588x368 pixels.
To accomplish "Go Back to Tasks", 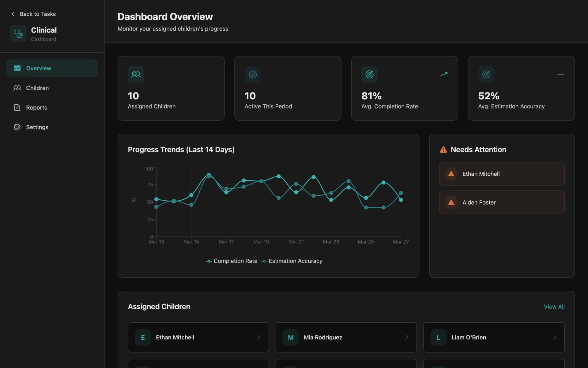I will [x=33, y=14].
